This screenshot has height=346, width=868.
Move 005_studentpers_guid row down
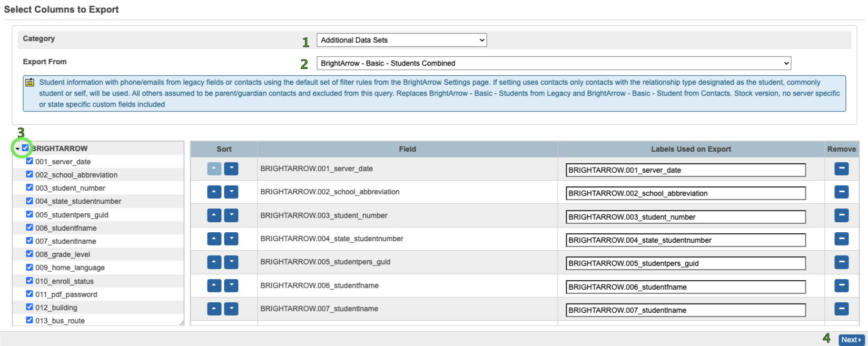tap(231, 262)
